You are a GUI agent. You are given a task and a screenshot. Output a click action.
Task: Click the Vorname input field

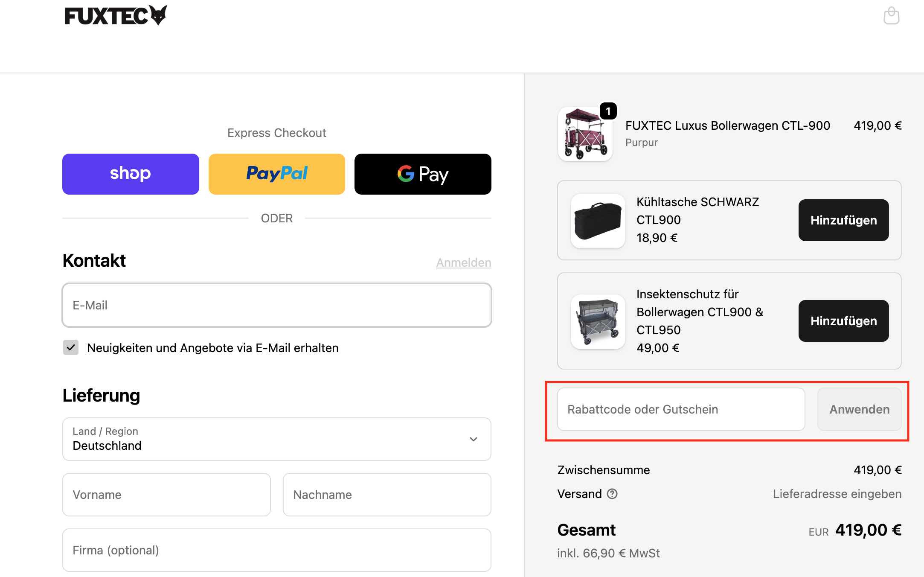(166, 495)
